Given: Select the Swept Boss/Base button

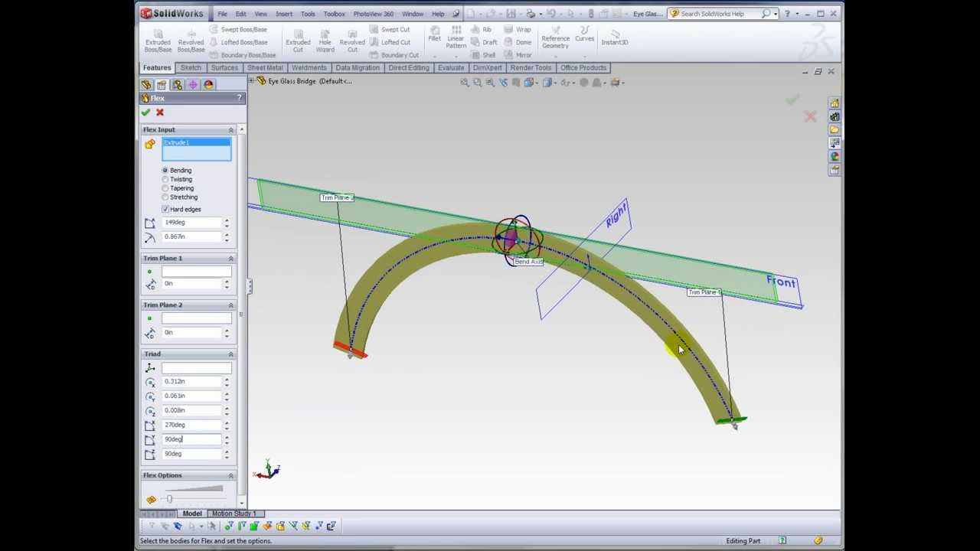Looking at the screenshot, I should 238,29.
